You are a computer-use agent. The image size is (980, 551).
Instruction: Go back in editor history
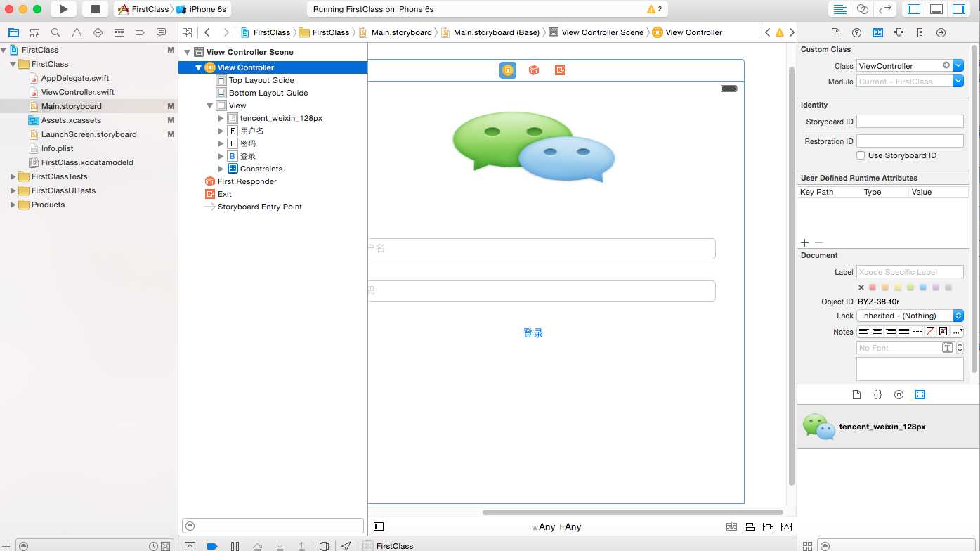(207, 32)
